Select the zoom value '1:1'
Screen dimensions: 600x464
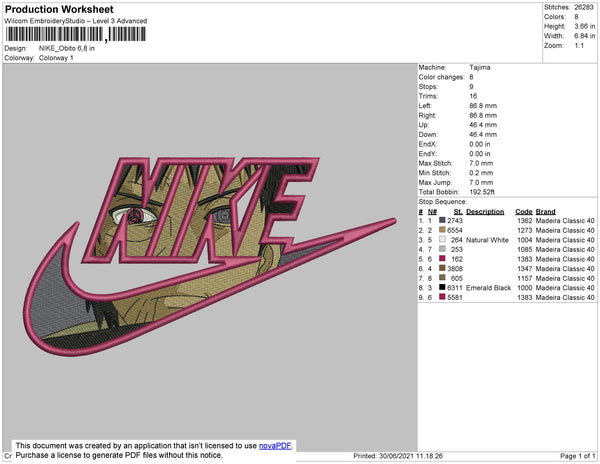579,46
